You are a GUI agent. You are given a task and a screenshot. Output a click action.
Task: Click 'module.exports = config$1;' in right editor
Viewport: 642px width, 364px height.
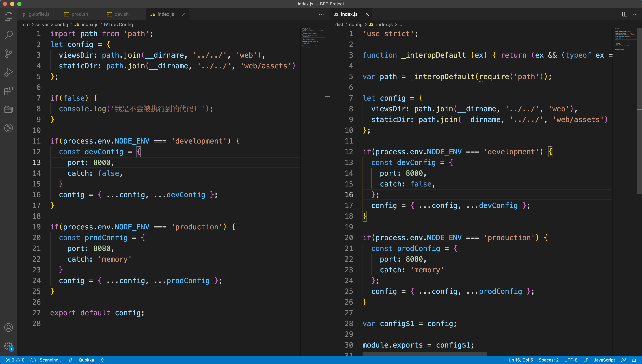[x=418, y=345]
